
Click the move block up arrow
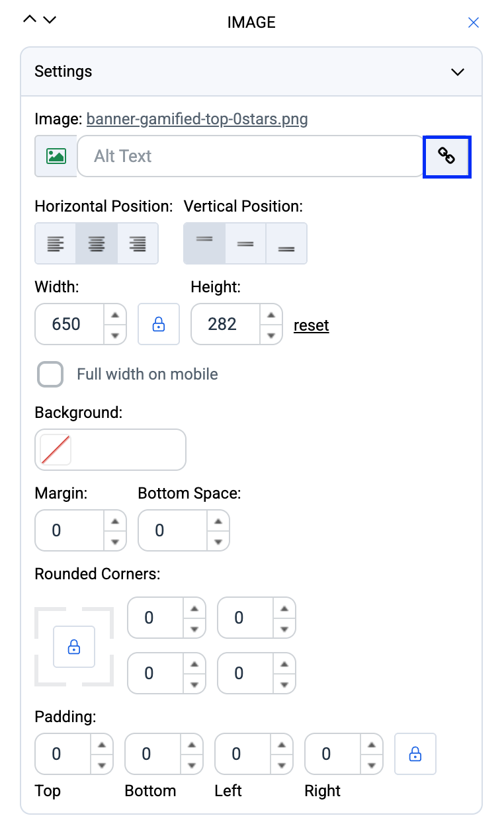[30, 19]
